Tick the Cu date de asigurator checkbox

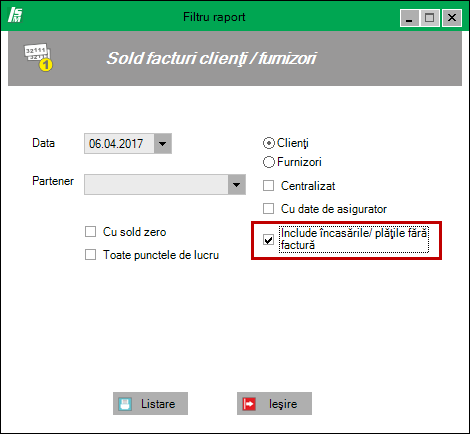coord(268,209)
